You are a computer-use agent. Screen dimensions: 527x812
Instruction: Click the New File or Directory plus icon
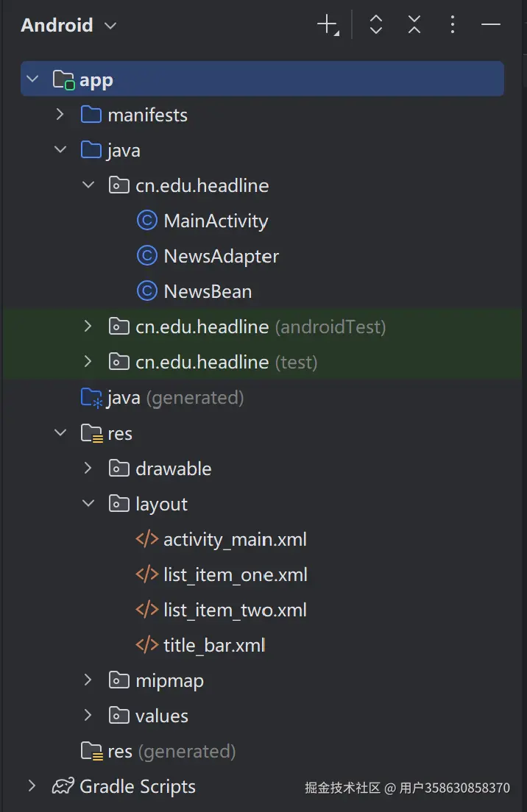coord(327,25)
